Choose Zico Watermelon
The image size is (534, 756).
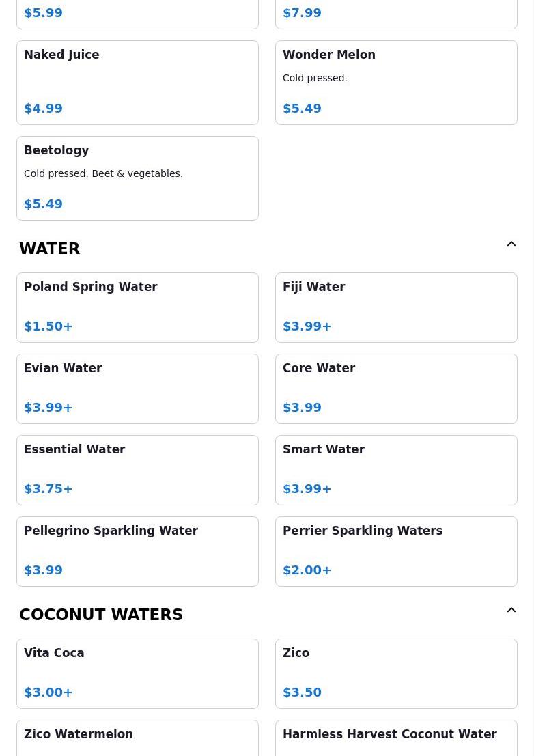(137, 739)
